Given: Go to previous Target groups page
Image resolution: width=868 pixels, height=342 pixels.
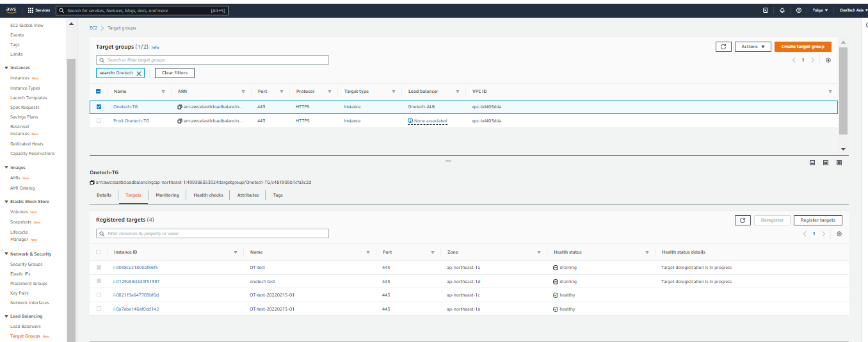Looking at the screenshot, I should [x=794, y=60].
